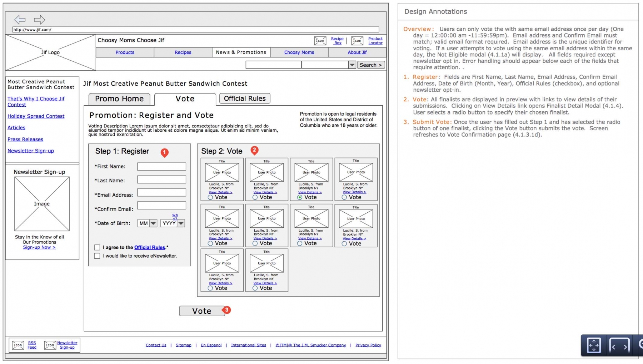Click the Last Name input field
Image resolution: width=643 pixels, height=364 pixels.
tap(161, 180)
